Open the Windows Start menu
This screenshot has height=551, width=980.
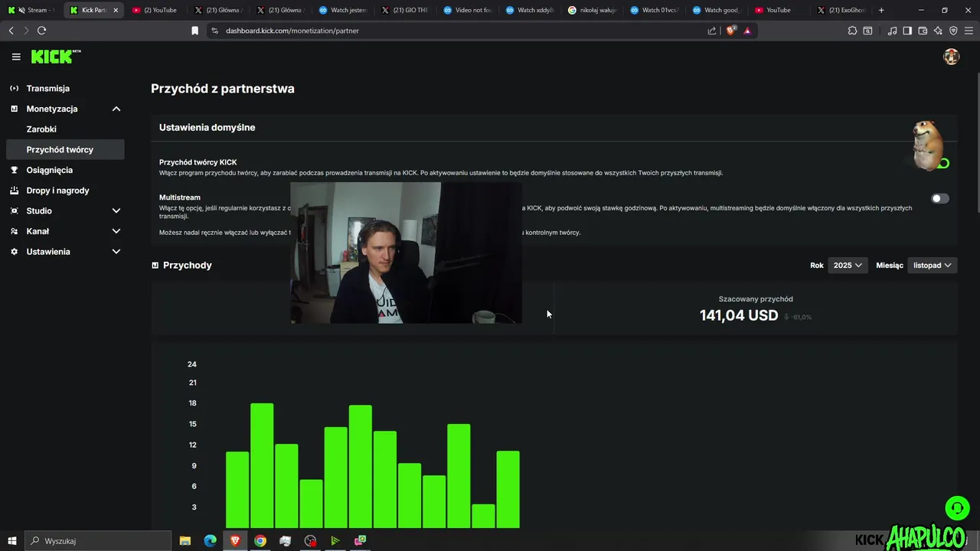point(12,541)
